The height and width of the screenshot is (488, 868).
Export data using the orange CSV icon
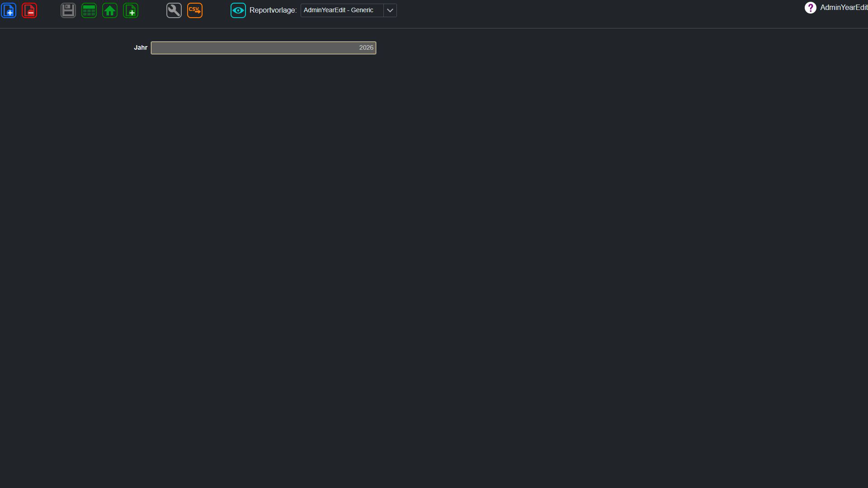click(x=195, y=10)
